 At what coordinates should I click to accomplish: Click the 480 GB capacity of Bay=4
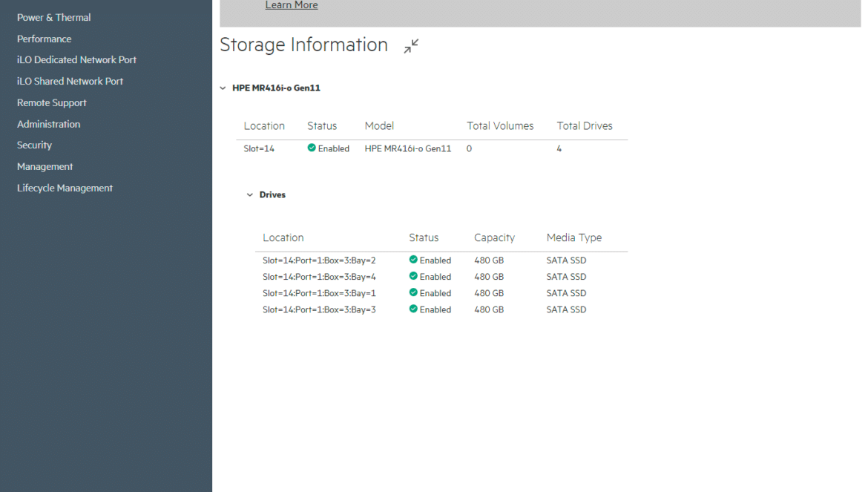[489, 277]
